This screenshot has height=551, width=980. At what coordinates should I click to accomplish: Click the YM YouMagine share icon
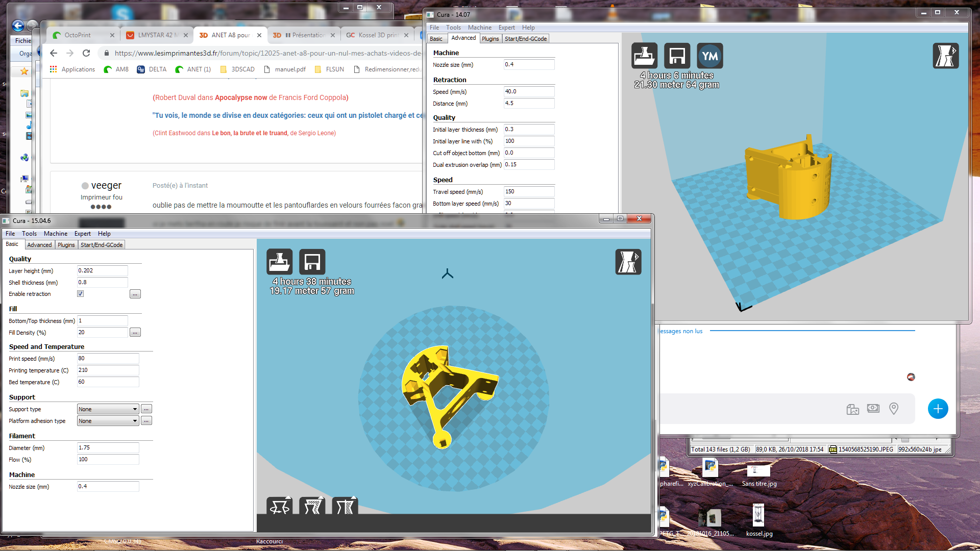pos(710,56)
